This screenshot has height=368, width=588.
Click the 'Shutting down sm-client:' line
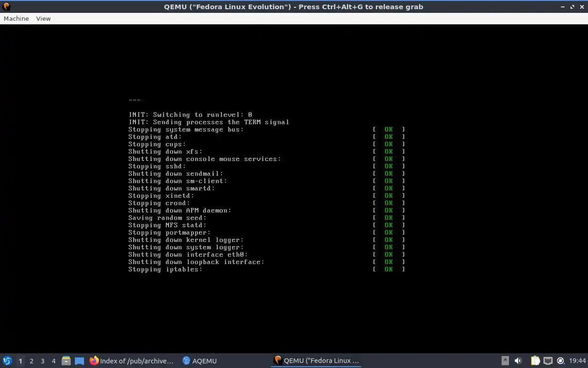click(x=178, y=181)
